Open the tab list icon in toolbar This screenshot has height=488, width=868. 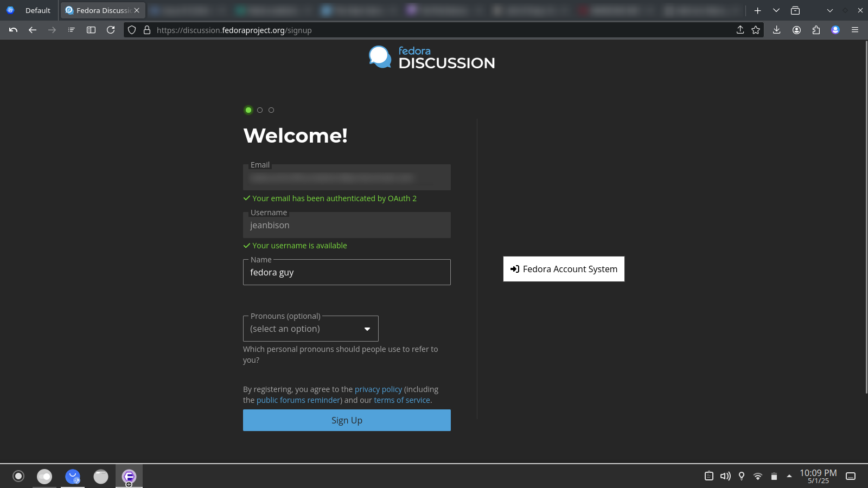[71, 30]
